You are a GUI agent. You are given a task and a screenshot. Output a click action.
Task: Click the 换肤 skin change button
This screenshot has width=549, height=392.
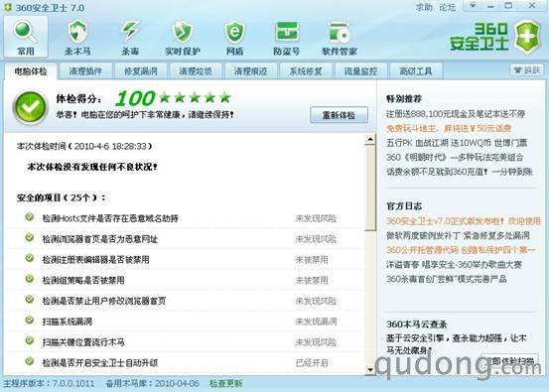(x=527, y=70)
